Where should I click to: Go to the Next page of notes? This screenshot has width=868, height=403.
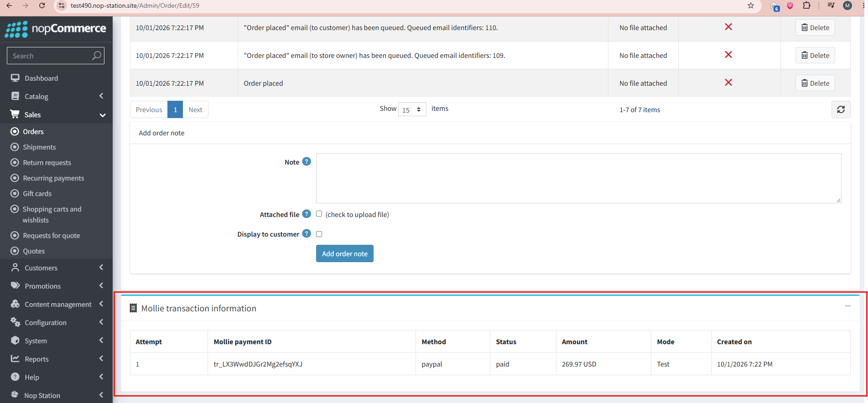point(195,109)
